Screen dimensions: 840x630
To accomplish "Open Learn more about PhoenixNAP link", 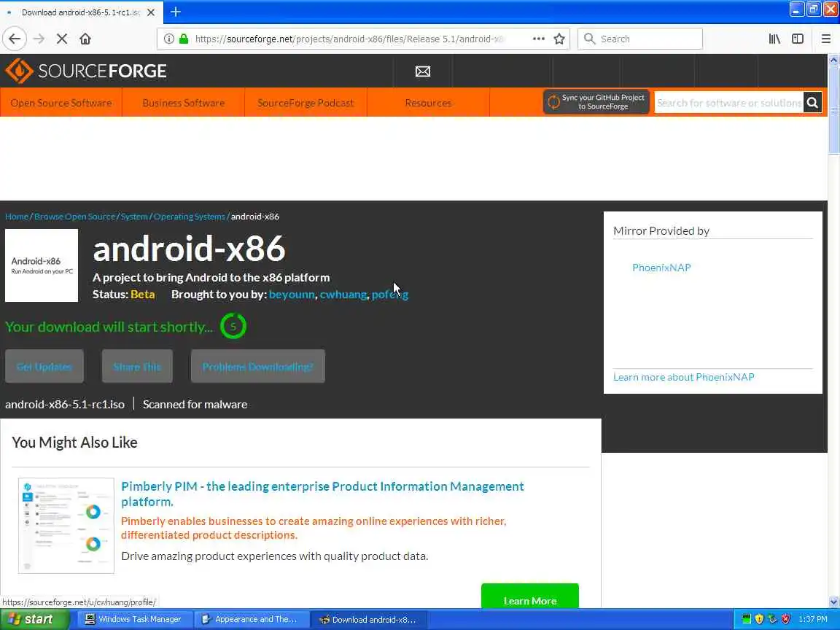I will pos(683,377).
